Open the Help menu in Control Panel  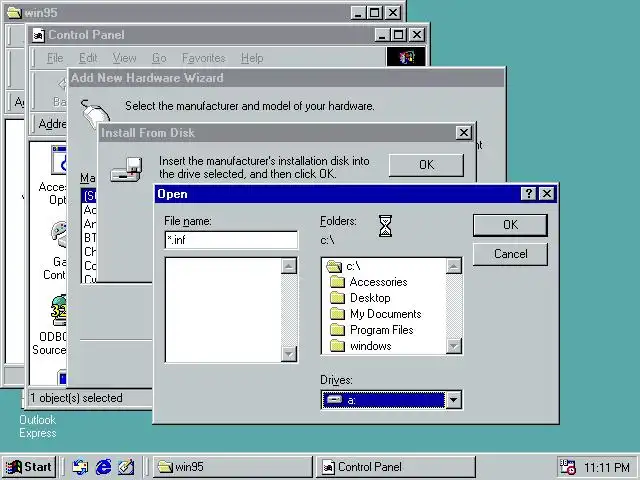[252, 58]
